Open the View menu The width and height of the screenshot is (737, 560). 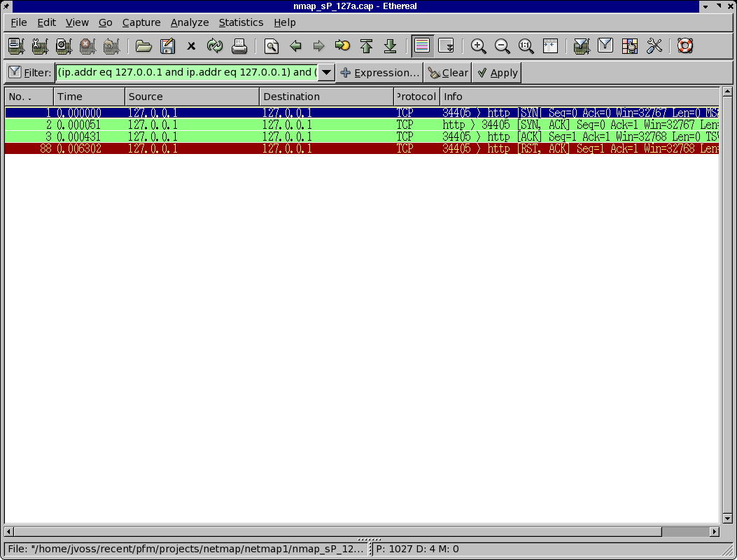77,22
